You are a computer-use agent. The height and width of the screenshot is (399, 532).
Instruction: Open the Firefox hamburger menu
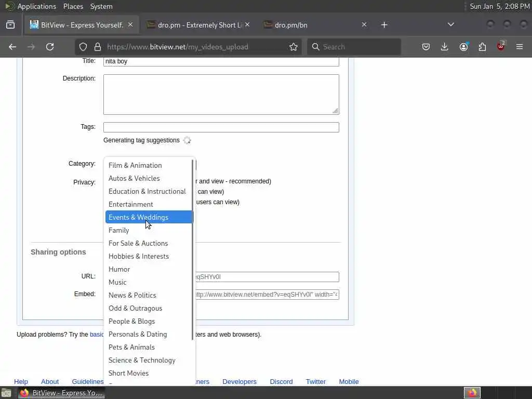(x=520, y=47)
